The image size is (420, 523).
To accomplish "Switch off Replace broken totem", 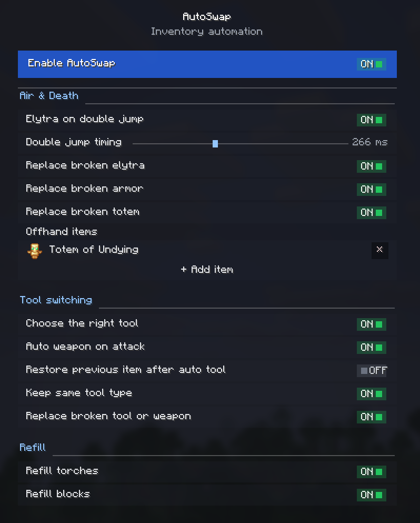I will (372, 212).
